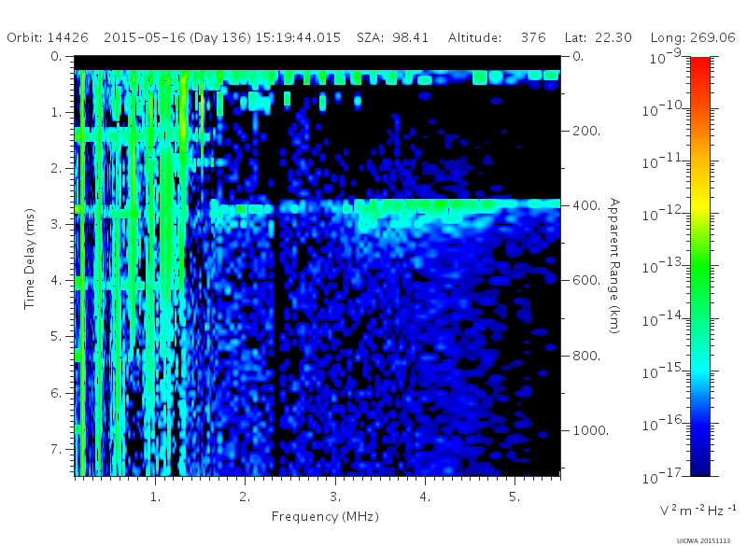Click the Orbit: 14426 header text
747x560 pixels.
(48, 37)
